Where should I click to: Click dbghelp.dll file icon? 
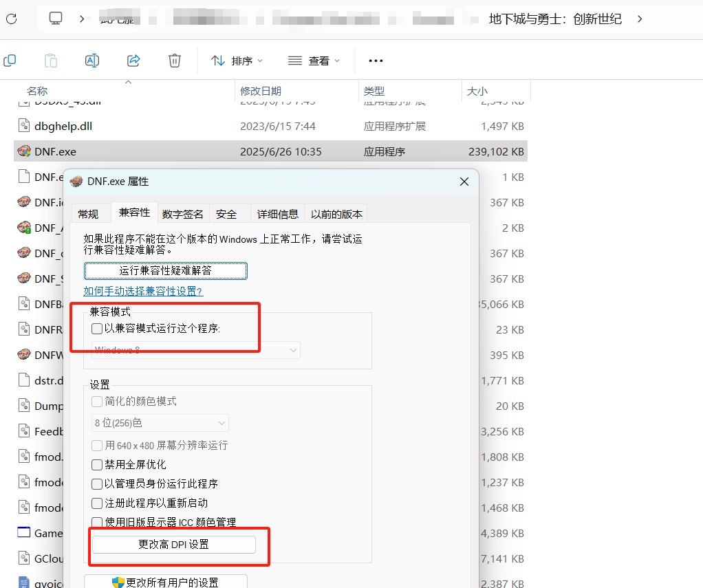24,125
